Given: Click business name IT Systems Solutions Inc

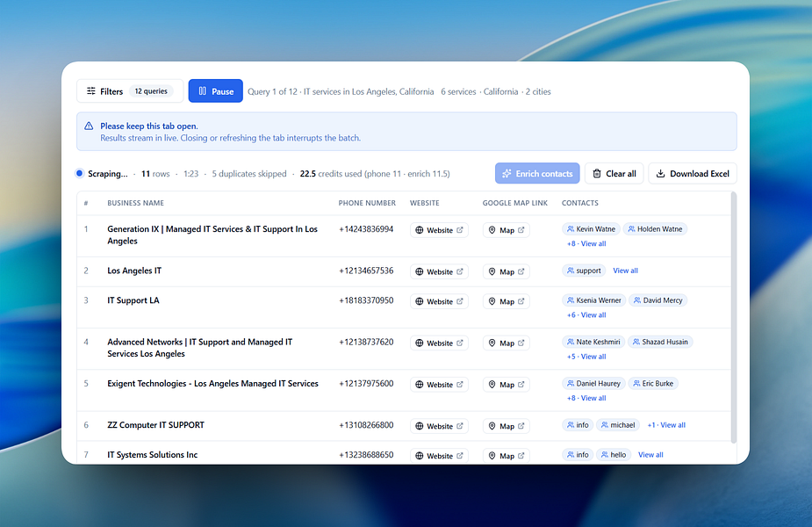Looking at the screenshot, I should point(152,454).
